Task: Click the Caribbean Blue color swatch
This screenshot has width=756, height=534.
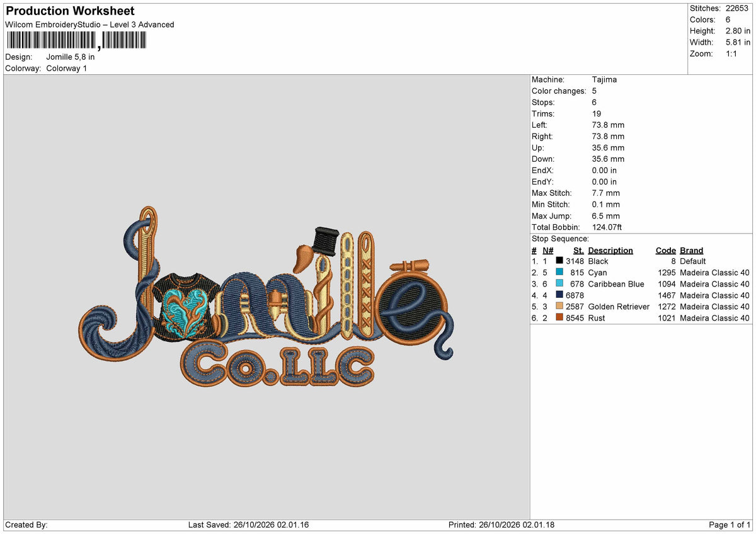Action: (559, 283)
